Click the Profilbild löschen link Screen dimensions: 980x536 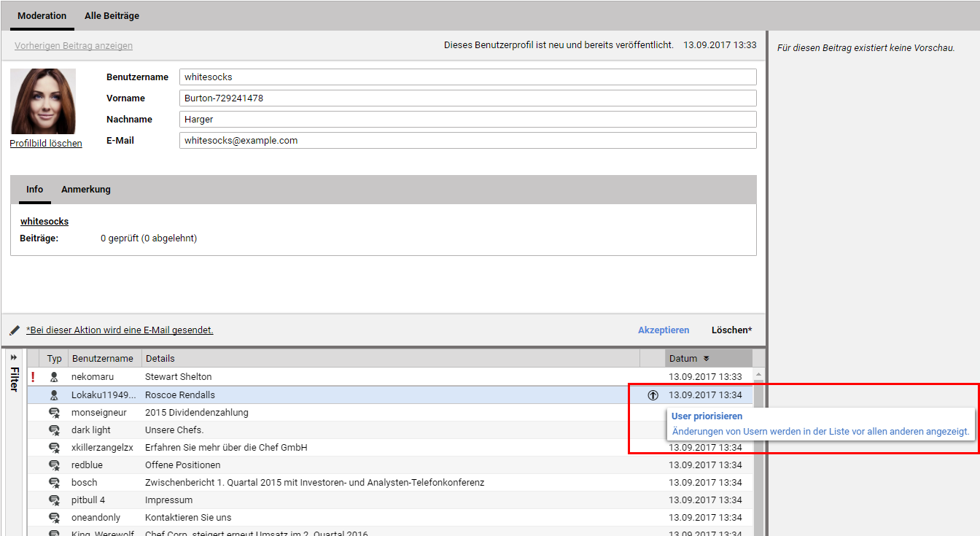(46, 144)
